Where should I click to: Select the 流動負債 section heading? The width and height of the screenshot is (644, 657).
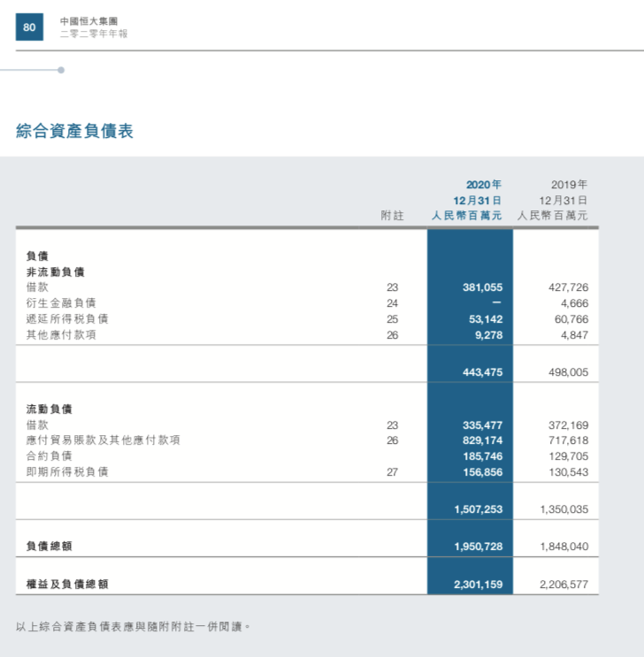coord(50,409)
